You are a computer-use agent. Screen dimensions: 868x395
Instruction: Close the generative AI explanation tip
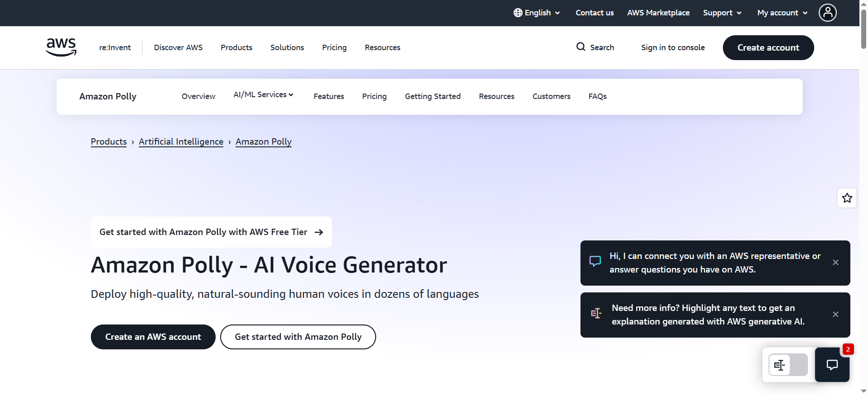(x=835, y=315)
